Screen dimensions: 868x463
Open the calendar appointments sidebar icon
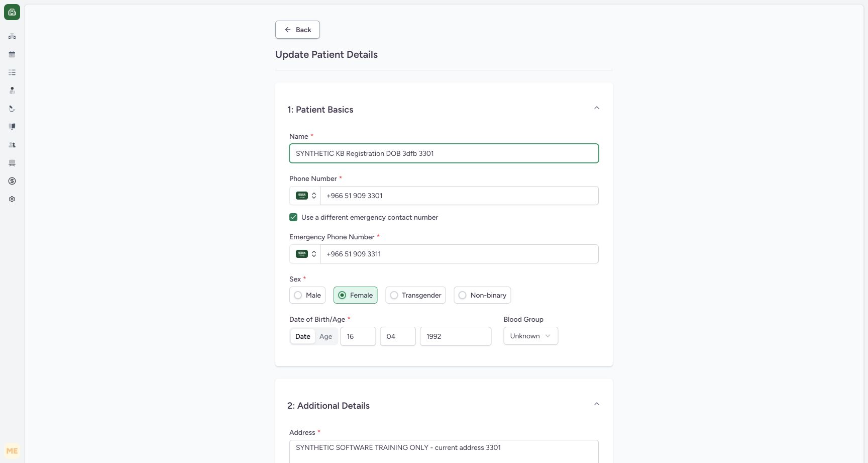(x=12, y=54)
